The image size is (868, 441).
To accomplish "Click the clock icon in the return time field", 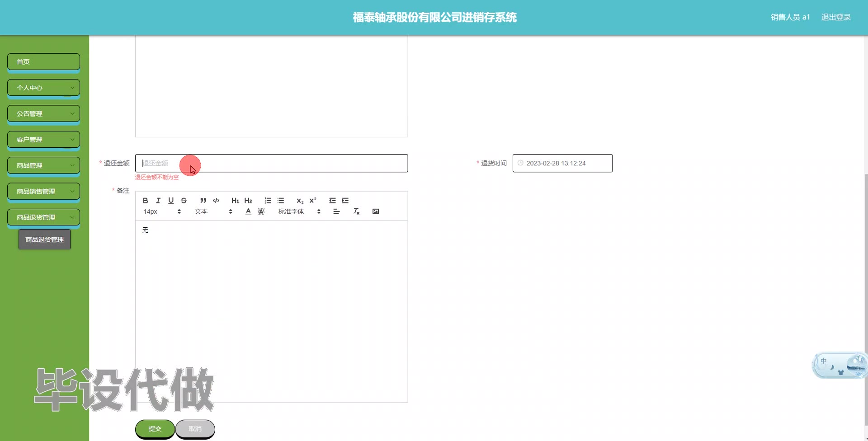I will point(520,163).
